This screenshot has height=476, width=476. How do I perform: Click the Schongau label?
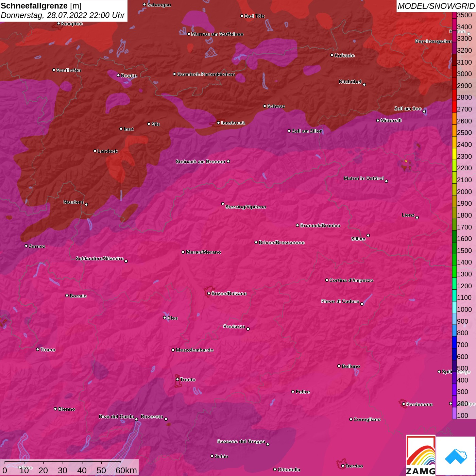(159, 5)
